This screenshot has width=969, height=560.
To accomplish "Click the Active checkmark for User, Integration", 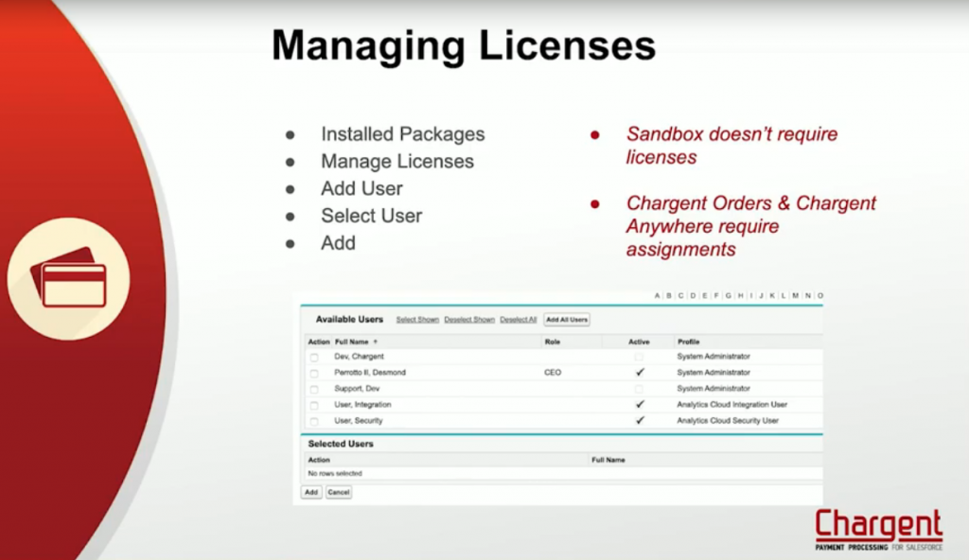I will (x=640, y=404).
